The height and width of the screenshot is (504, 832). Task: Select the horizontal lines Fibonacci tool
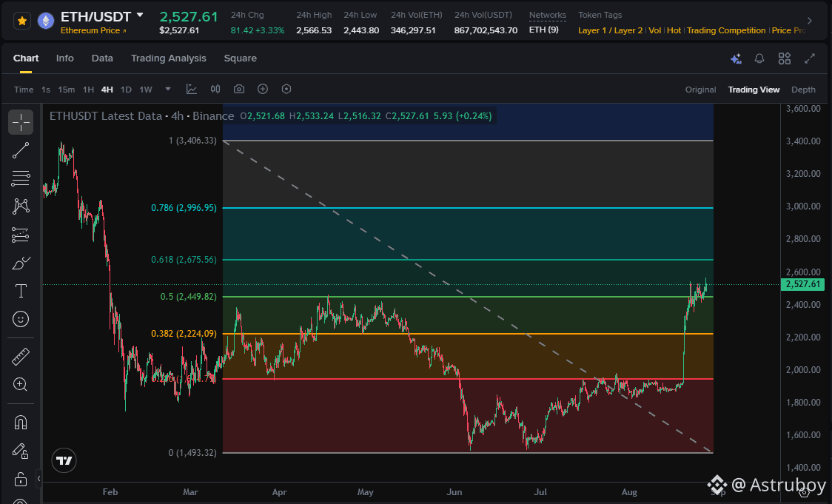tap(21, 178)
